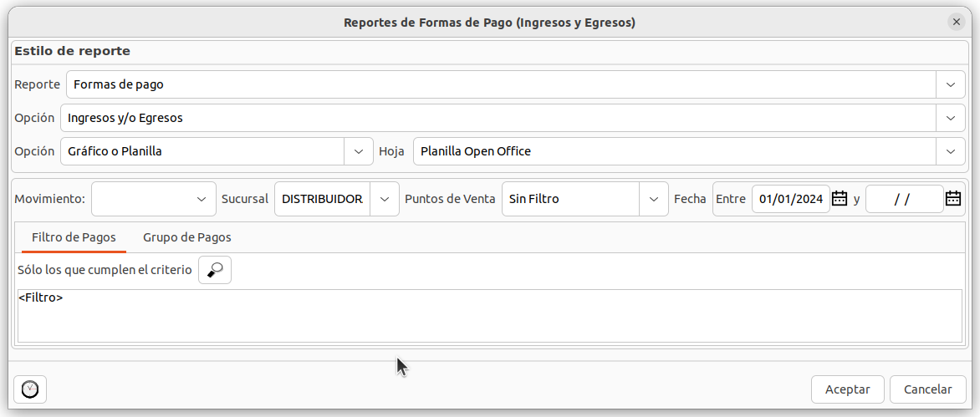Expand the Puntos de Venta dropdown
This screenshot has width=980, height=417.
coord(653,199)
